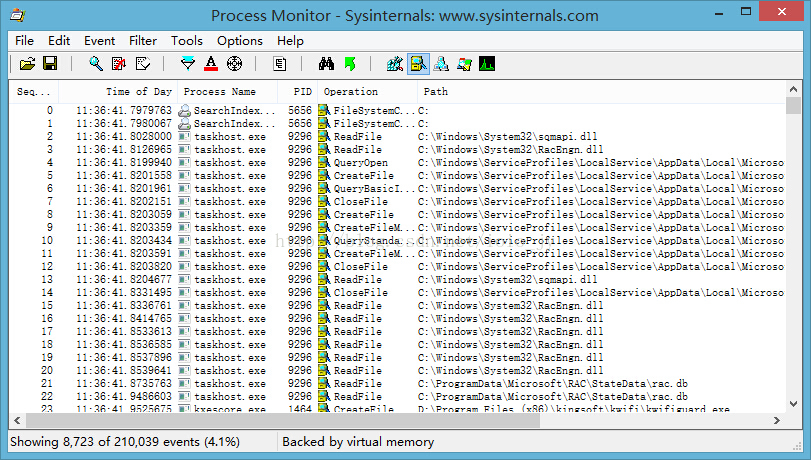This screenshot has height=460, width=811.
Task: Click the vertical scrollbar thumb
Action: pos(793,106)
